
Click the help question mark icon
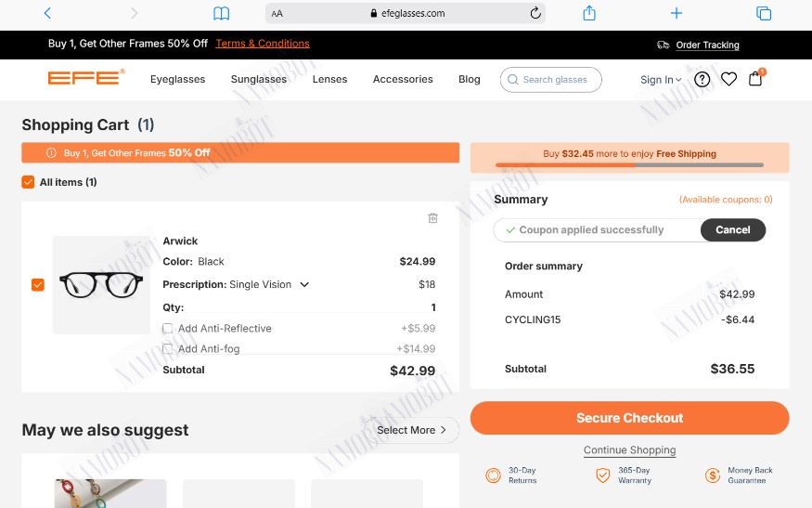pyautogui.click(x=702, y=79)
